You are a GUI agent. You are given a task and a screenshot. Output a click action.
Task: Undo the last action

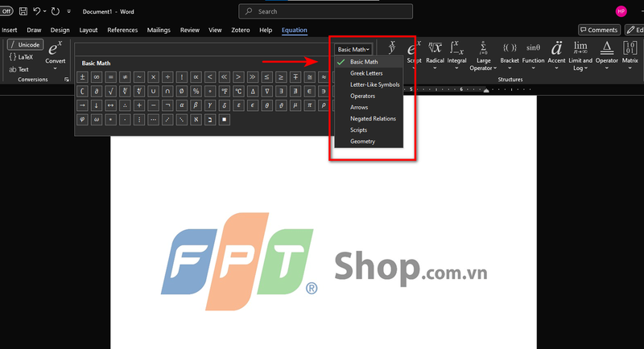(36, 11)
